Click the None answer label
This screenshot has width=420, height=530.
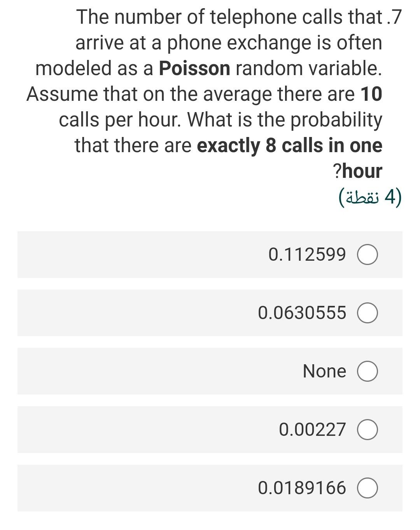324,371
